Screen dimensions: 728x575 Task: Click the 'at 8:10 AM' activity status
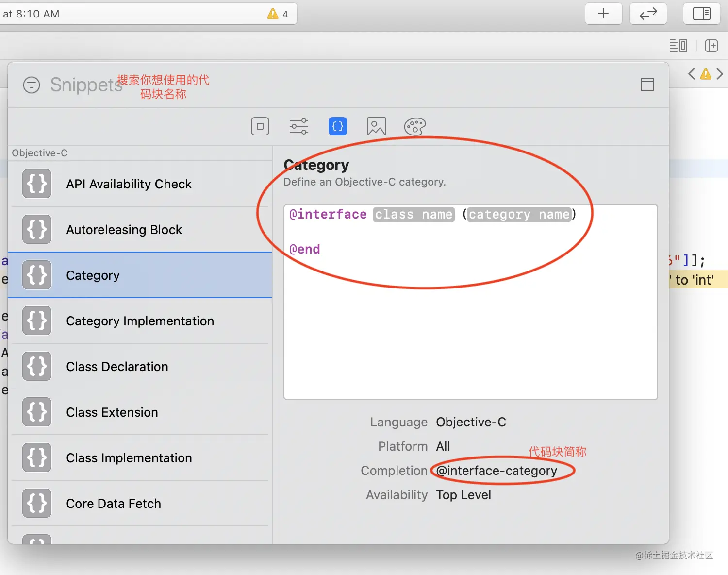click(31, 14)
